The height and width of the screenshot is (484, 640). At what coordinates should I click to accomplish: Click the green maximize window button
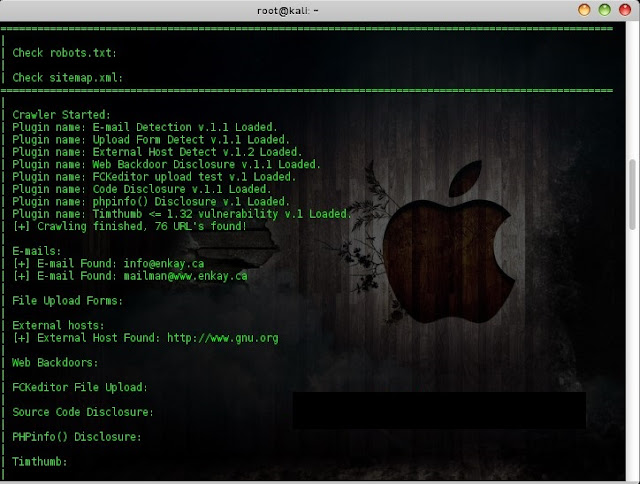pos(604,10)
